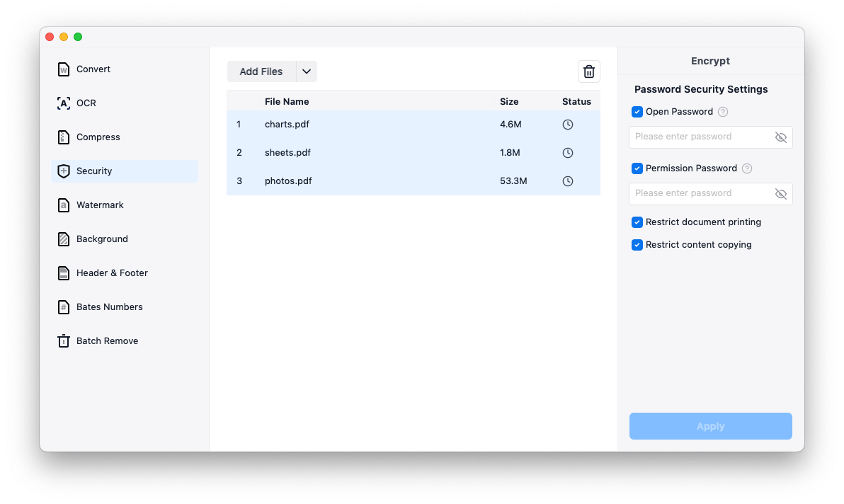Viewport: 844px width, 504px height.
Task: Open the Open Password help tooltip
Action: click(x=722, y=111)
